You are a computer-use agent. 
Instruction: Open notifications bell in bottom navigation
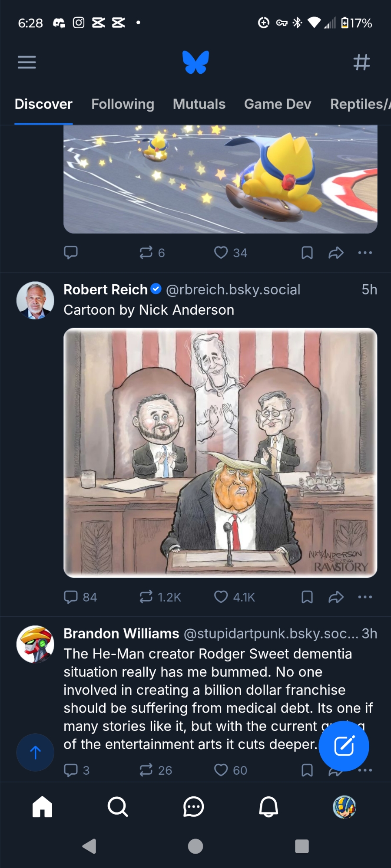pos(268,807)
